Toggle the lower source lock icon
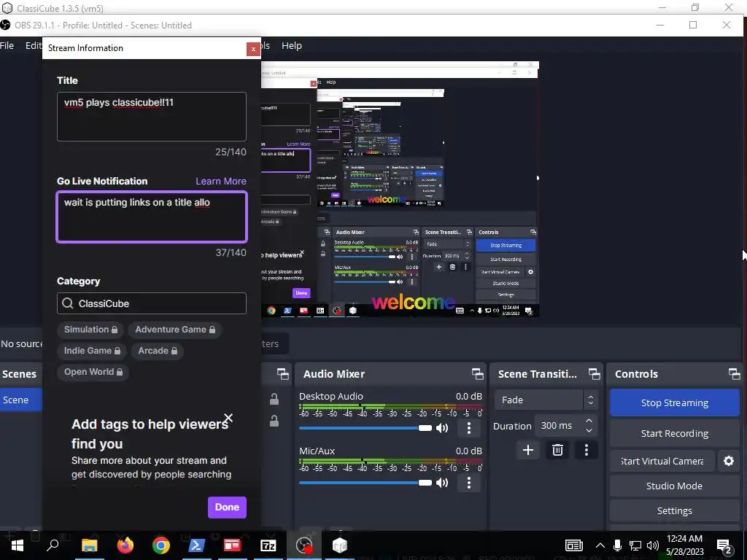Image resolution: width=747 pixels, height=560 pixels. [274, 421]
